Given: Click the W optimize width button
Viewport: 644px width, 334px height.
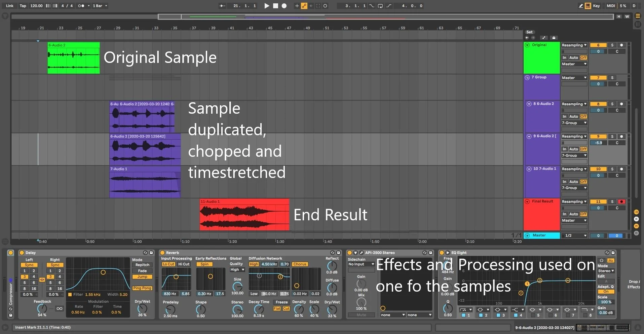Looking at the screenshot, I should (627, 16).
